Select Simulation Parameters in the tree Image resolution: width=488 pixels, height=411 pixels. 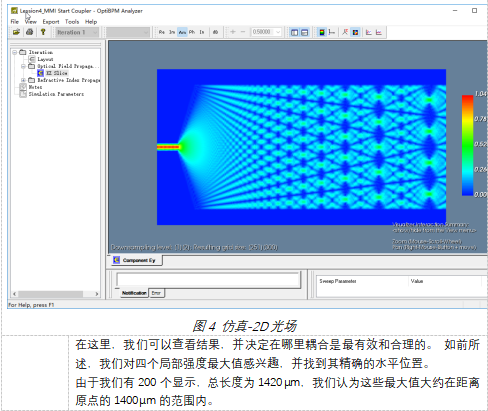(x=56, y=94)
